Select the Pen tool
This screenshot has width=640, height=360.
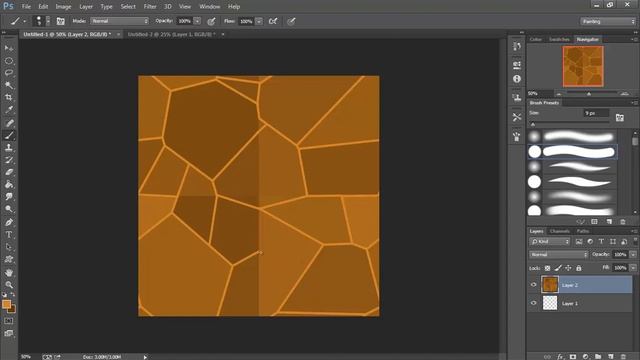(x=9, y=222)
